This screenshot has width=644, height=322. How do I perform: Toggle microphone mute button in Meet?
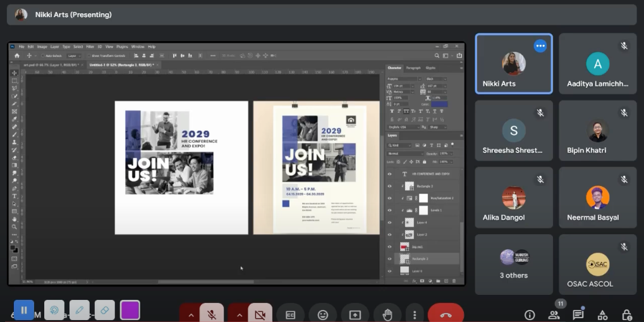(212, 315)
